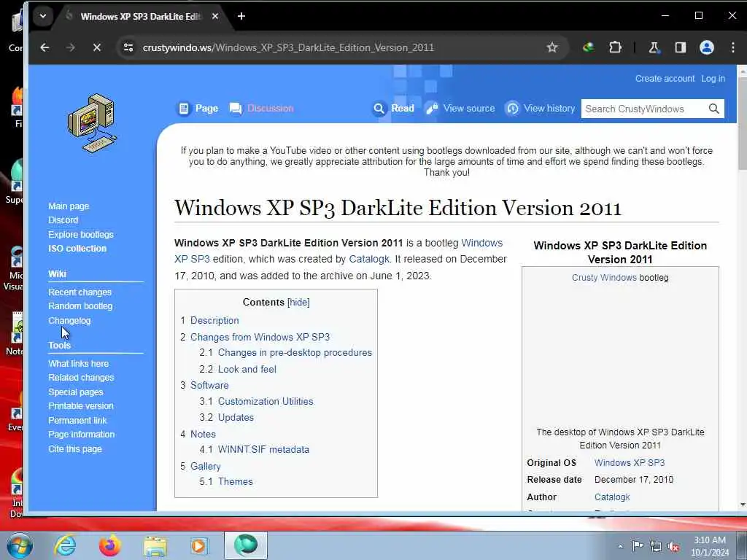
Task: Click the active browser taskbar button
Action: tap(245, 545)
